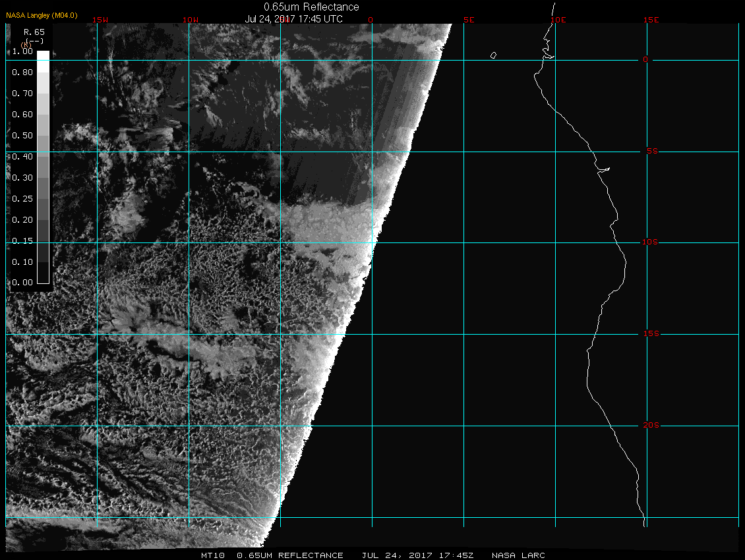Click the 5S latitude label
Screen dimensions: 745x560
click(652, 151)
